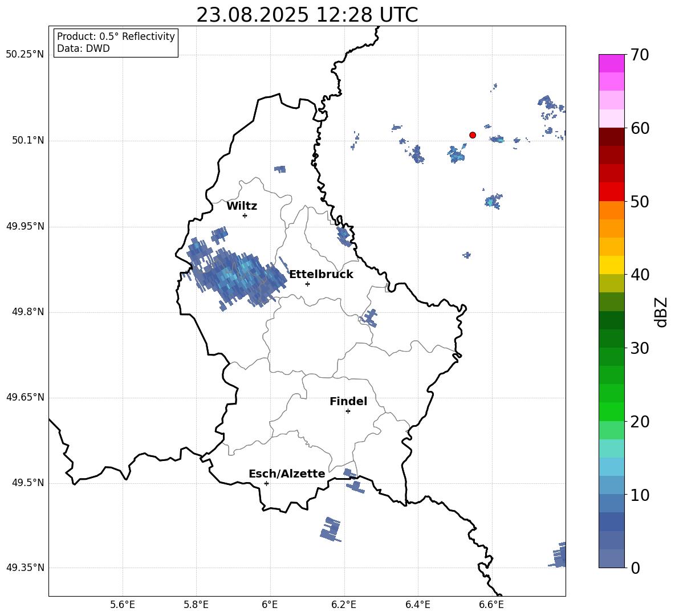Viewport: 675px width, 616px height.
Task: Click the cross marker below Wiltz
Action: [x=245, y=215]
